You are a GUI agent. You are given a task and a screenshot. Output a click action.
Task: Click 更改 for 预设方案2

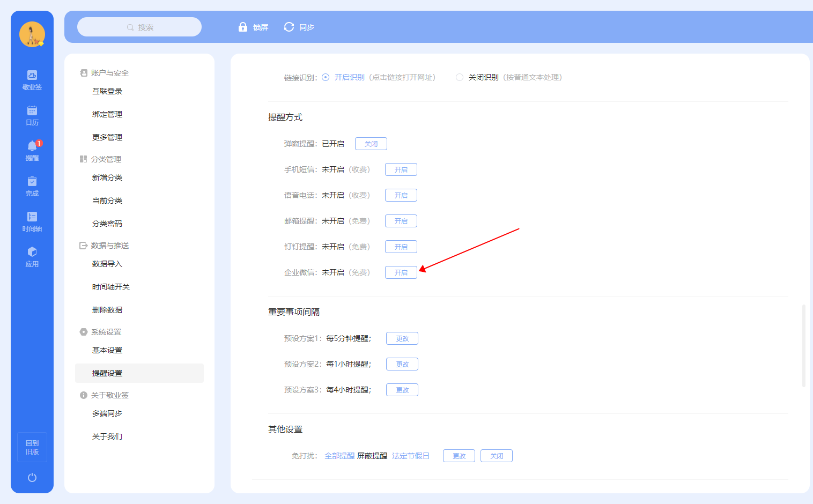coord(402,364)
